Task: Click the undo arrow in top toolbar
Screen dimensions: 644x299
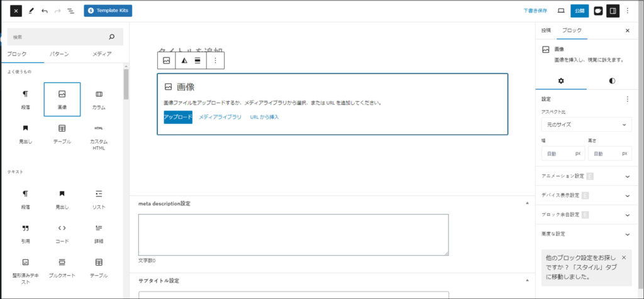Action: click(45, 11)
